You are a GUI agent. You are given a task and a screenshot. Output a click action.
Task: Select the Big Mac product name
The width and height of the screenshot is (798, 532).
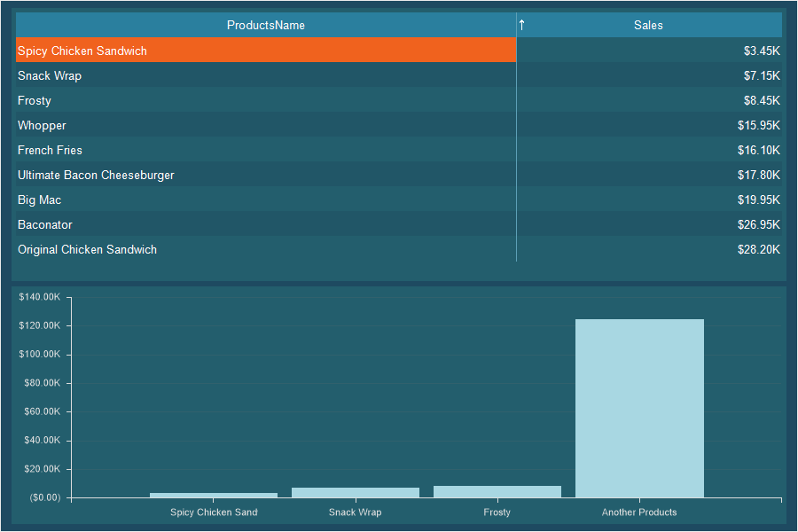pyautogui.click(x=39, y=199)
